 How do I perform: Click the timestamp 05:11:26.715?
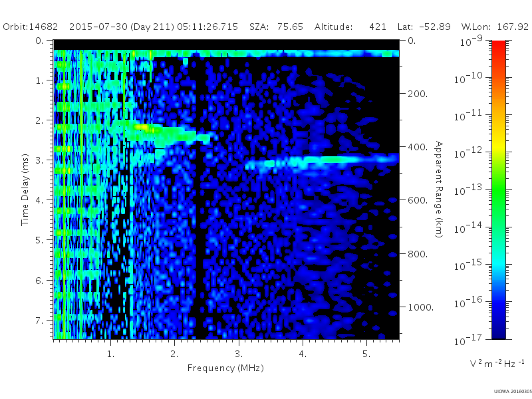pyautogui.click(x=207, y=27)
